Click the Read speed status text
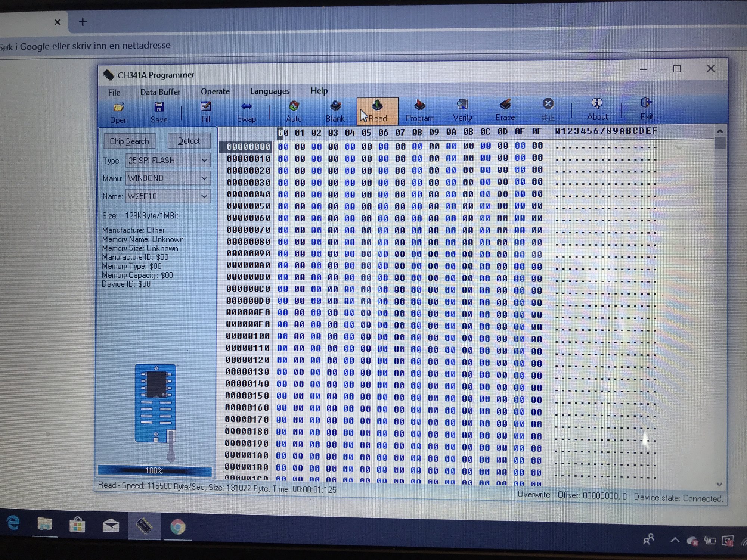Image resolution: width=747 pixels, height=560 pixels. [217, 488]
